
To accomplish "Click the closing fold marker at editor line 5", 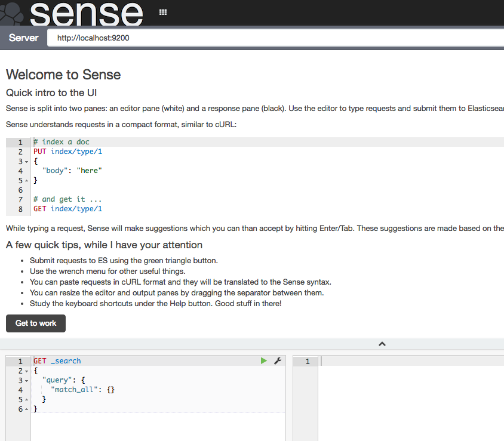I will [x=26, y=399].
